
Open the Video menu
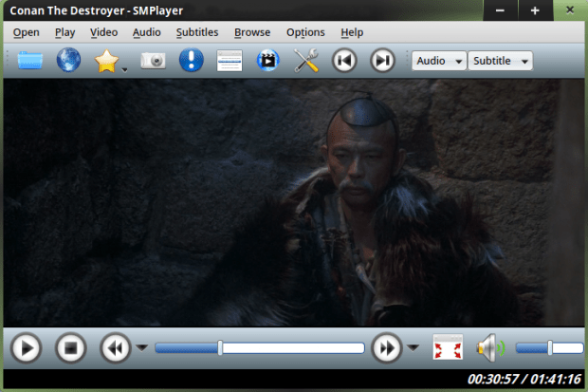(x=104, y=32)
